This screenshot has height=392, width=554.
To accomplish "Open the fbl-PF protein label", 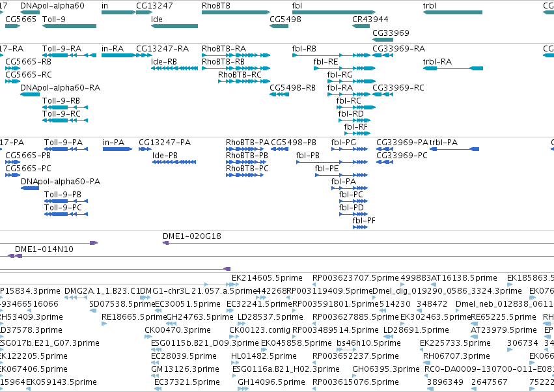I will coord(364,221).
